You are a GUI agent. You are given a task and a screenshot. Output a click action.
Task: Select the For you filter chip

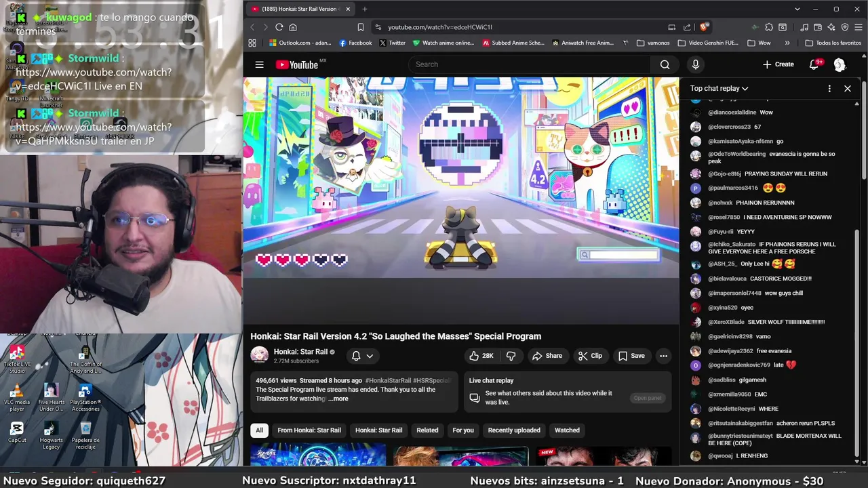(x=463, y=430)
